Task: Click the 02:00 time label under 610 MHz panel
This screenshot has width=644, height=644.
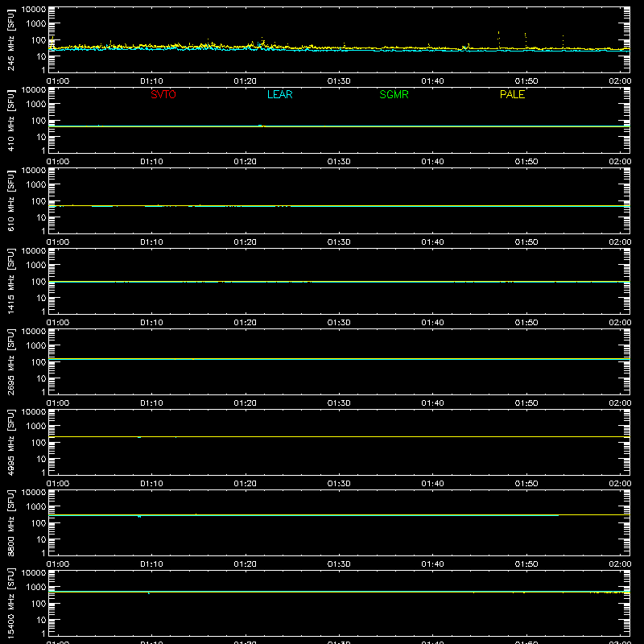Action: (620, 242)
